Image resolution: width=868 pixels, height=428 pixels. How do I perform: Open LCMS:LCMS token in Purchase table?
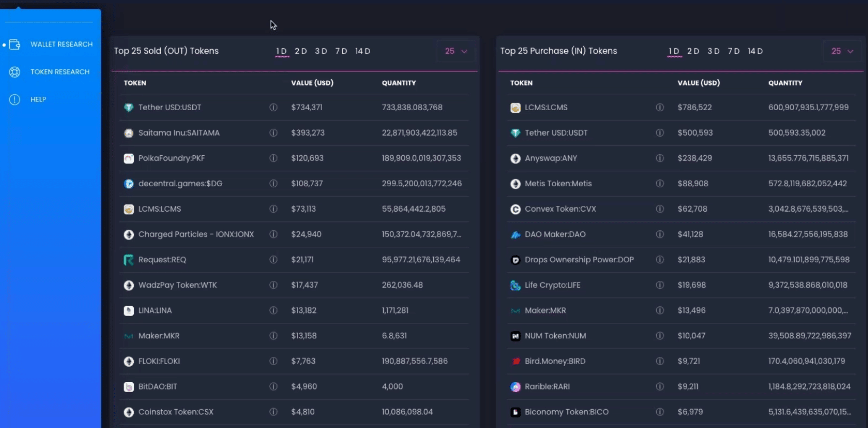[x=546, y=108]
